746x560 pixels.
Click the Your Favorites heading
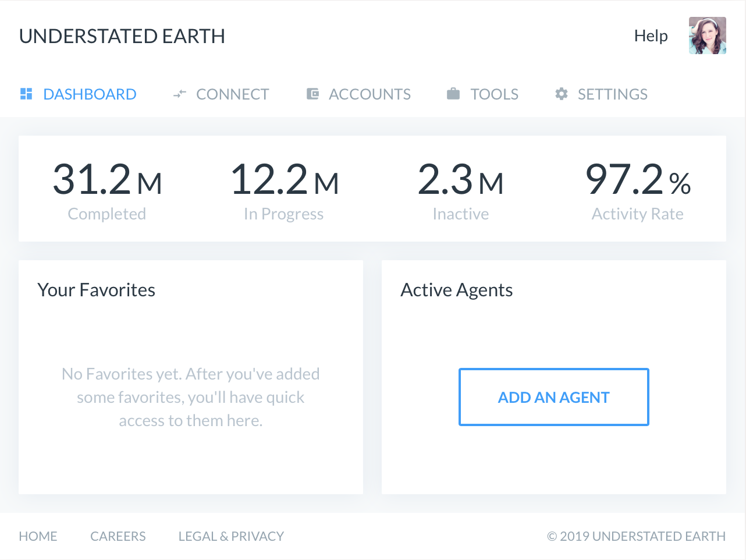(x=97, y=290)
